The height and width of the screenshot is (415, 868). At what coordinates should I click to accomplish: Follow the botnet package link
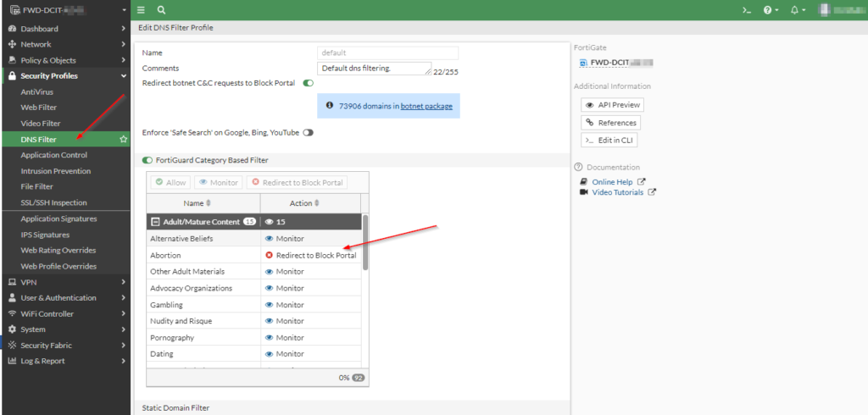pos(426,106)
